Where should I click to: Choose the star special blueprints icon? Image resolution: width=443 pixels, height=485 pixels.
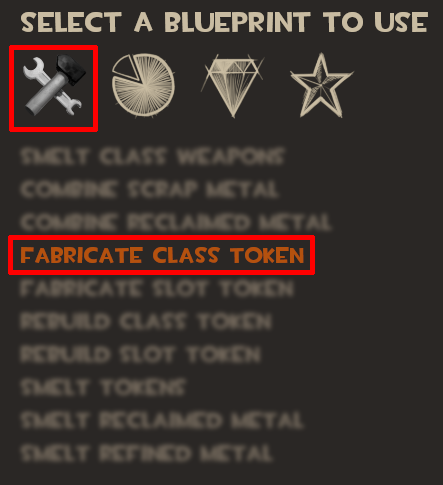pos(321,86)
